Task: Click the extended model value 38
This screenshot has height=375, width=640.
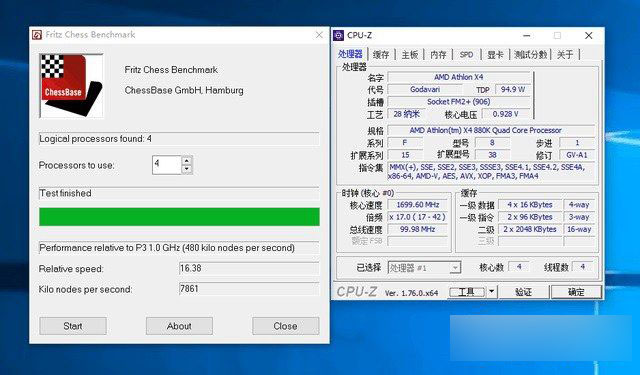Action: point(492,155)
